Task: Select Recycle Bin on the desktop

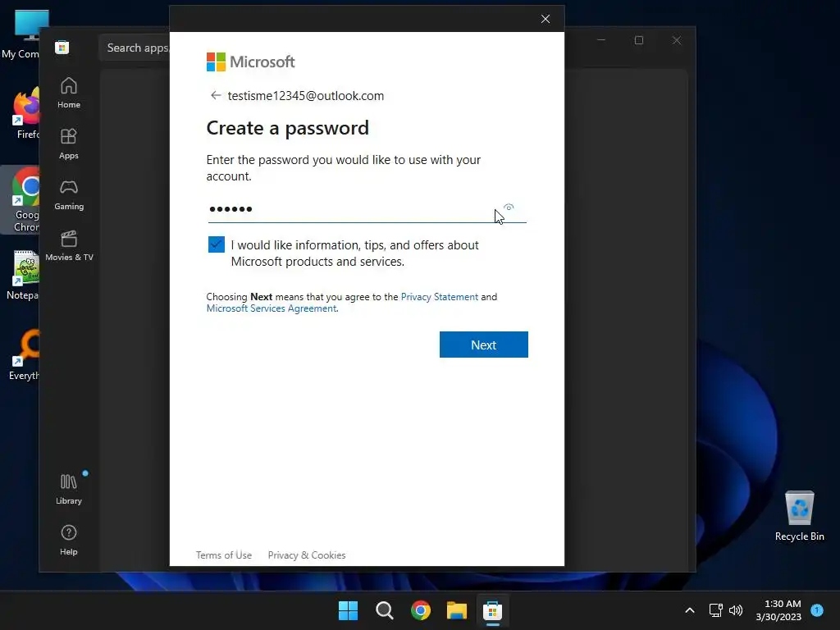Action: (799, 516)
